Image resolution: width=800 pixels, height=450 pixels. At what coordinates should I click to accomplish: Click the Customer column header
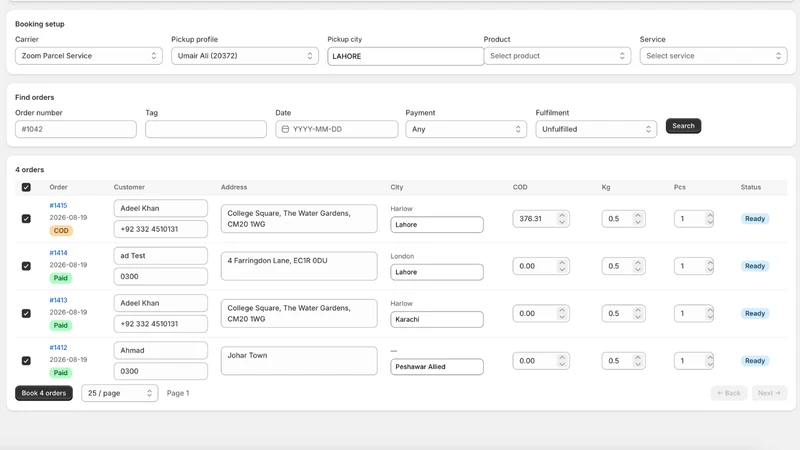(x=129, y=187)
